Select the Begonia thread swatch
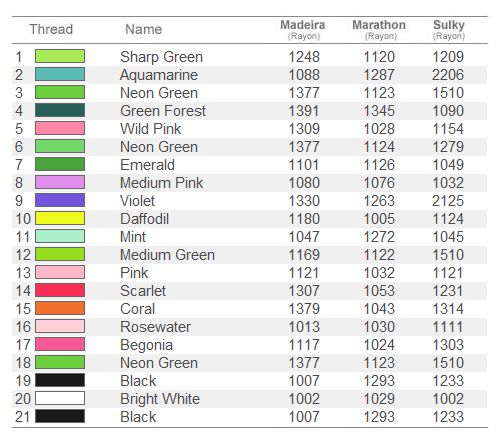 (60, 344)
